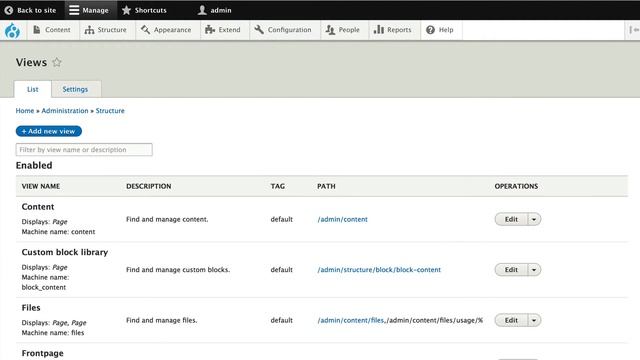Image resolution: width=640 pixels, height=360 pixels.
Task: Go to Structure breadcrumb link
Action: [x=110, y=111]
